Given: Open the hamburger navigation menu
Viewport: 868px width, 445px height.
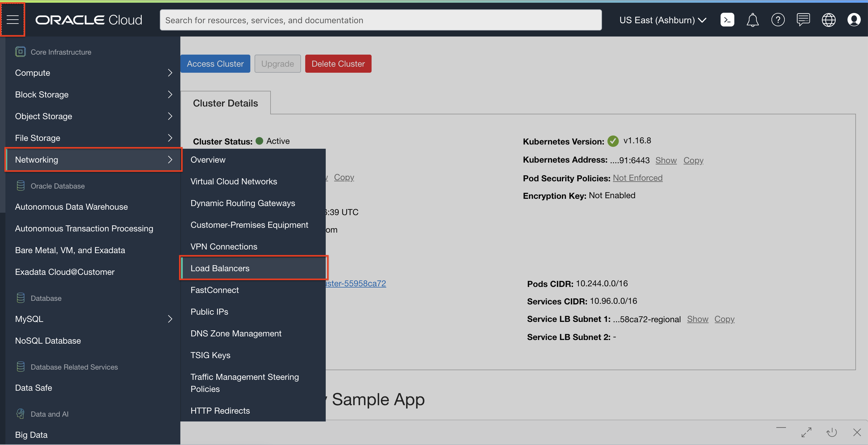Looking at the screenshot, I should 13,20.
